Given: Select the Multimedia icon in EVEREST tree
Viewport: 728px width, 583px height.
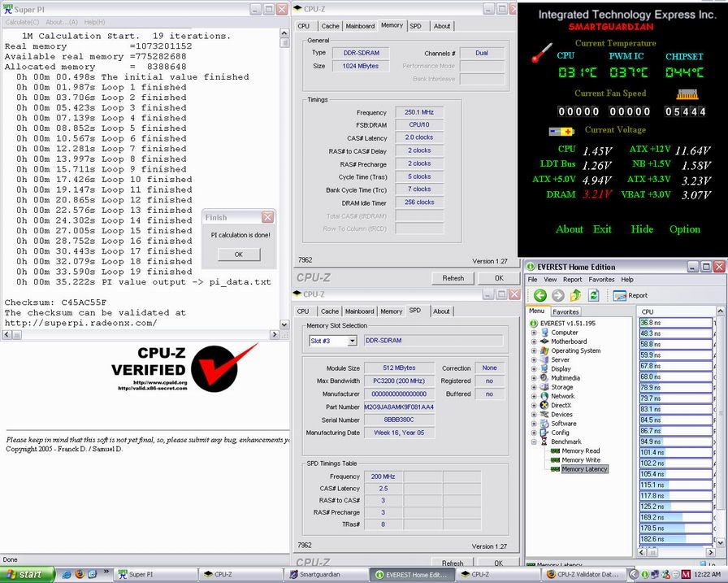Looking at the screenshot, I should [x=544, y=377].
